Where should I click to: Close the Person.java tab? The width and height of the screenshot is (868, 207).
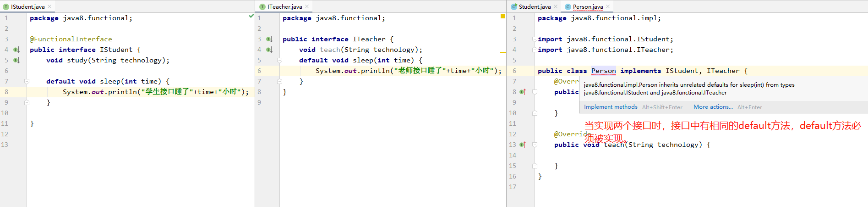[x=608, y=7]
